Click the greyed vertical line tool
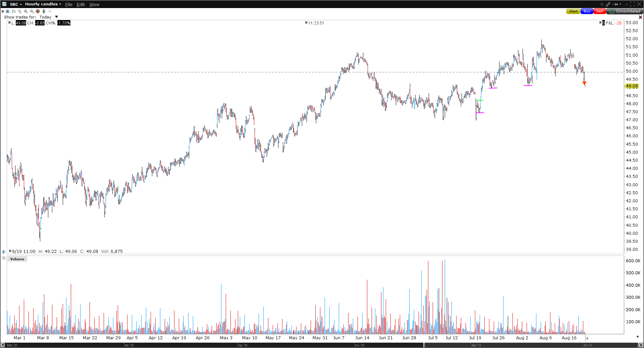Viewport: 644px width, 348px height. (50, 11)
